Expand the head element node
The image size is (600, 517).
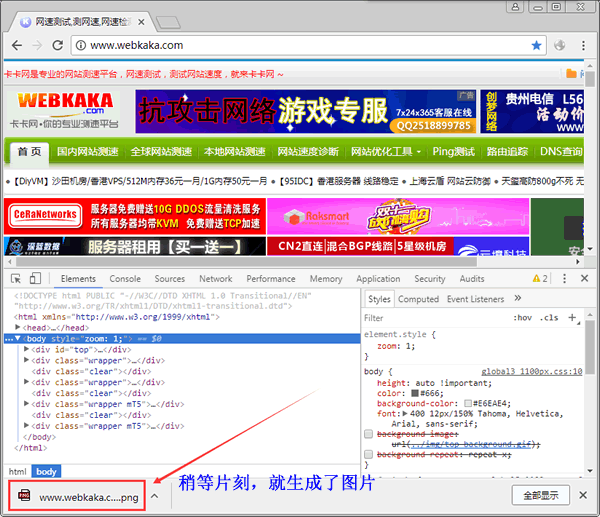coord(17,327)
